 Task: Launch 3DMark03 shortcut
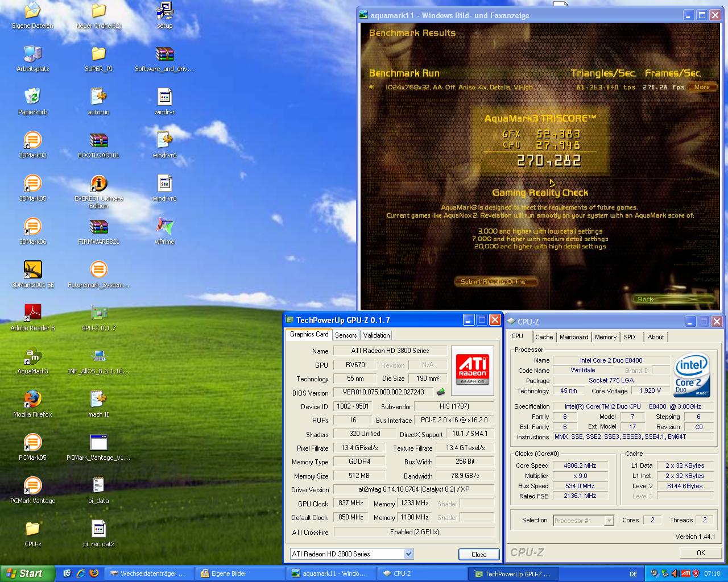(x=32, y=140)
